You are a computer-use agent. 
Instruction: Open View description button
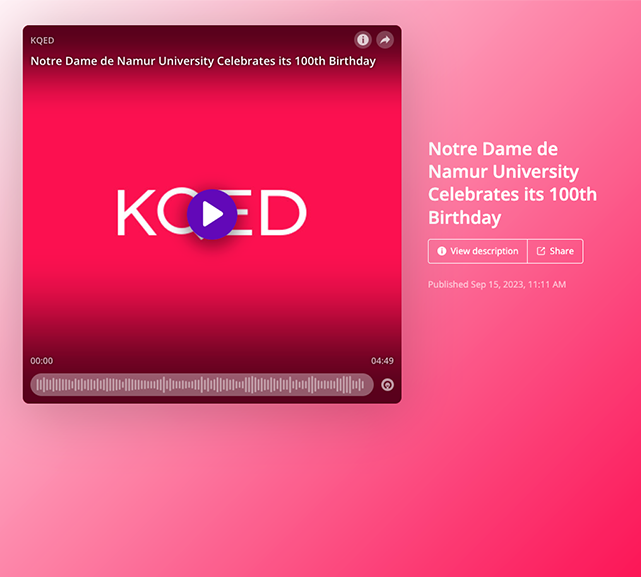pyautogui.click(x=477, y=251)
